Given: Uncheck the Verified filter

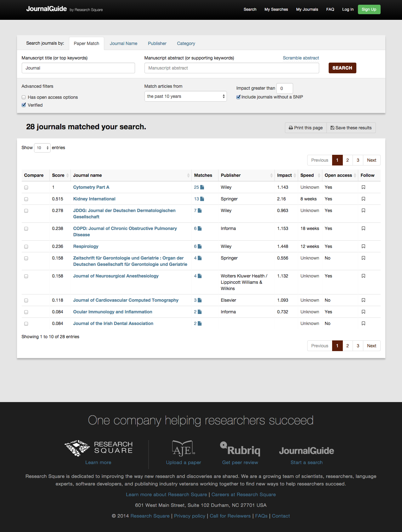Looking at the screenshot, I should [24, 105].
